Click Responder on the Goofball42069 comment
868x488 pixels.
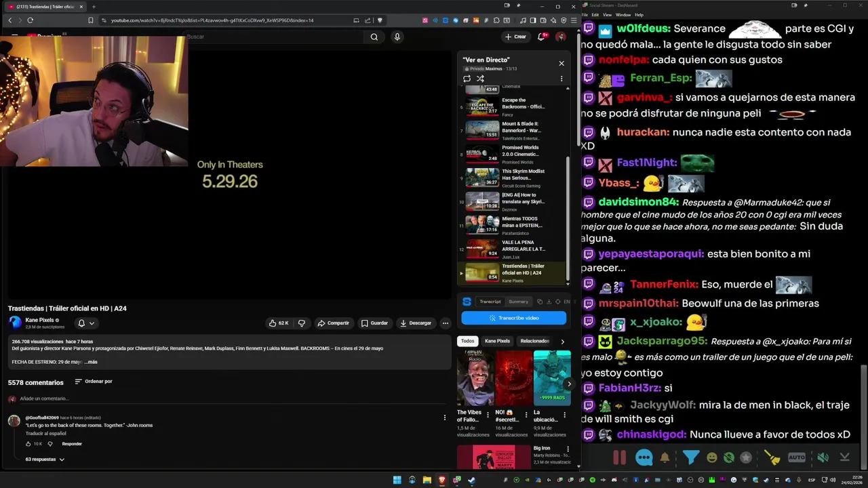[72, 444]
